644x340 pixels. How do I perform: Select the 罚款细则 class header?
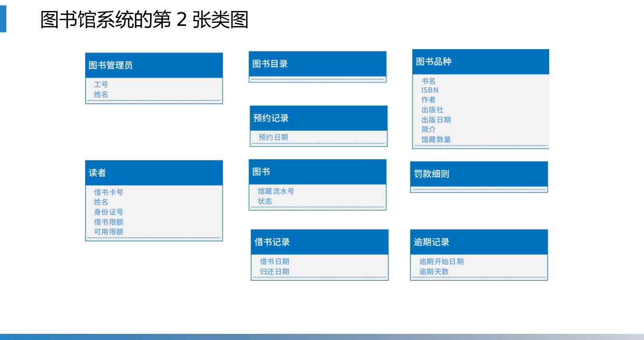[479, 174]
